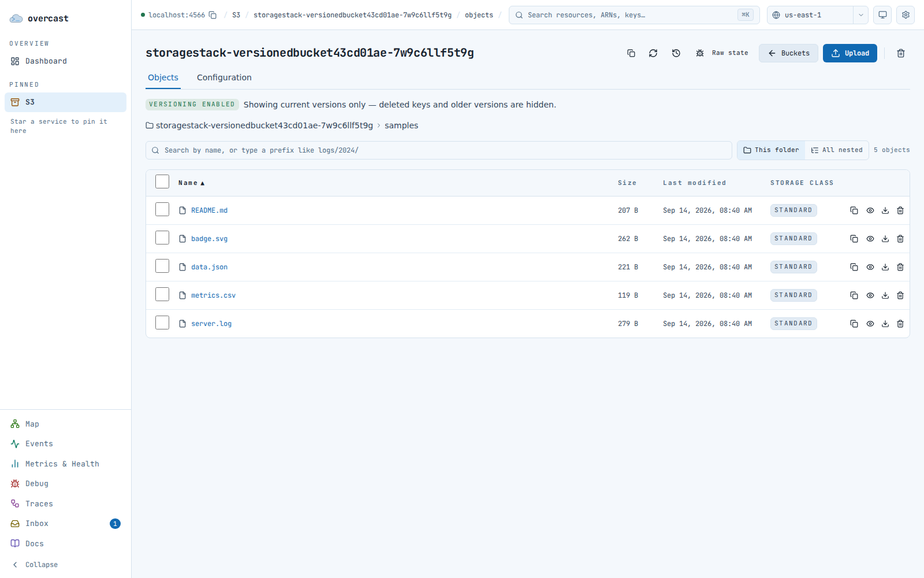
Task: Delete README.md with its trash icon
Action: point(900,210)
